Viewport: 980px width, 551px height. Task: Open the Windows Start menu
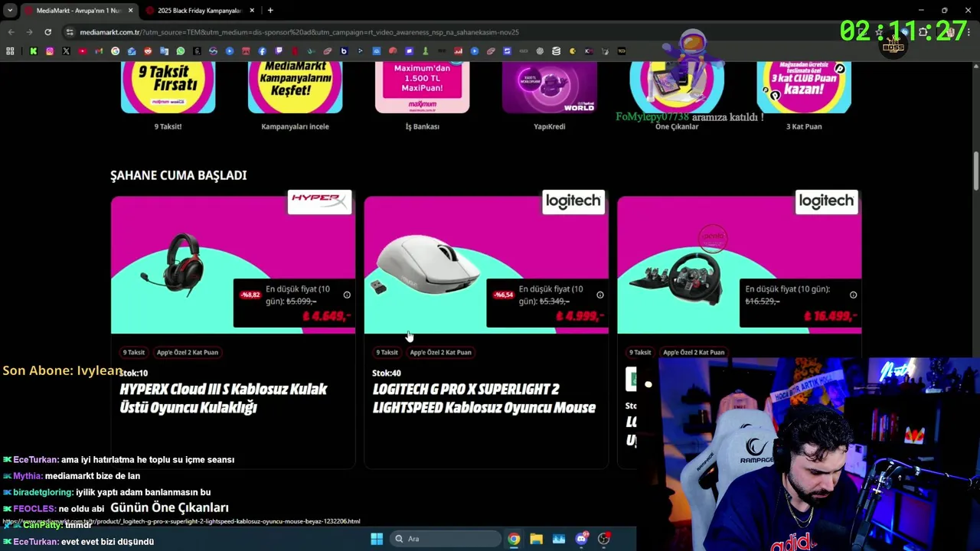(377, 539)
